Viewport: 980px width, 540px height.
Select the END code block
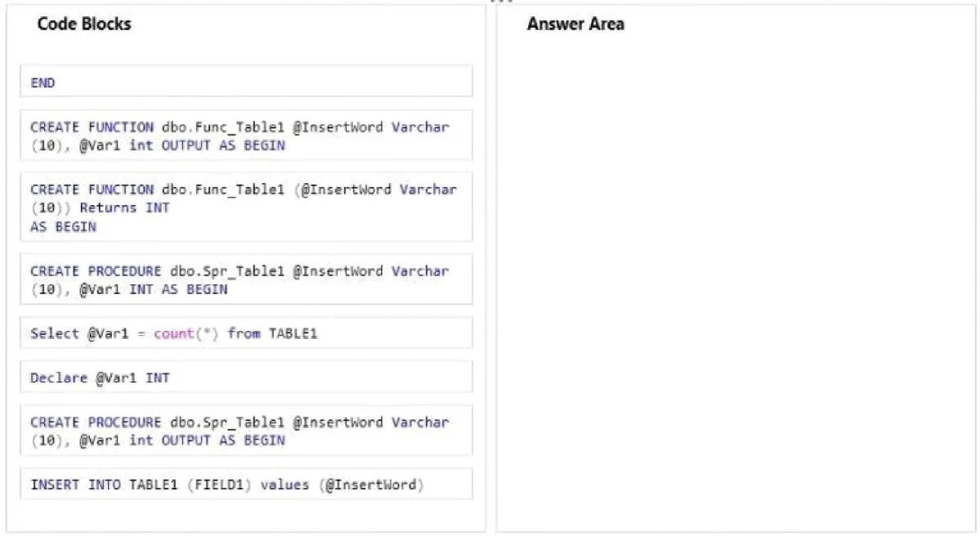246,82
